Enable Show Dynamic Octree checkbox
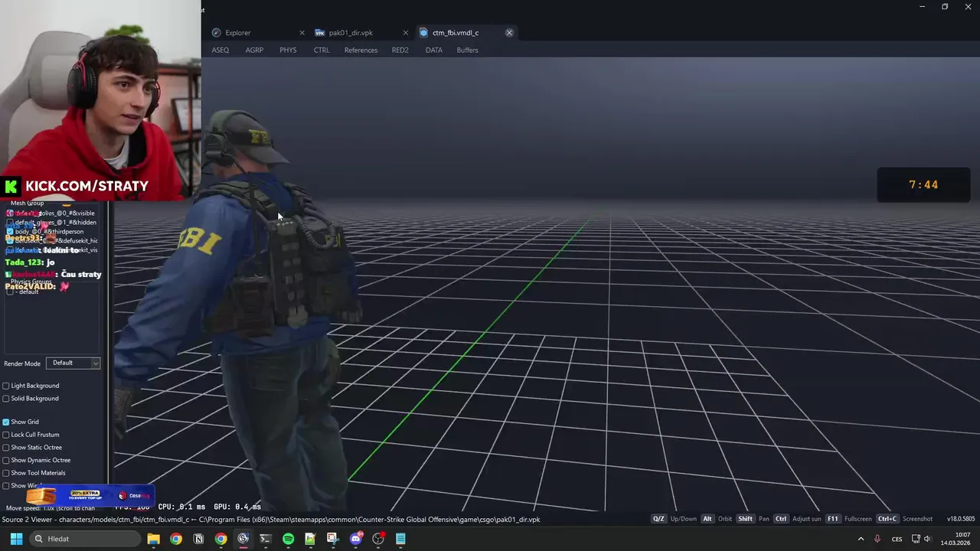 [x=6, y=461]
